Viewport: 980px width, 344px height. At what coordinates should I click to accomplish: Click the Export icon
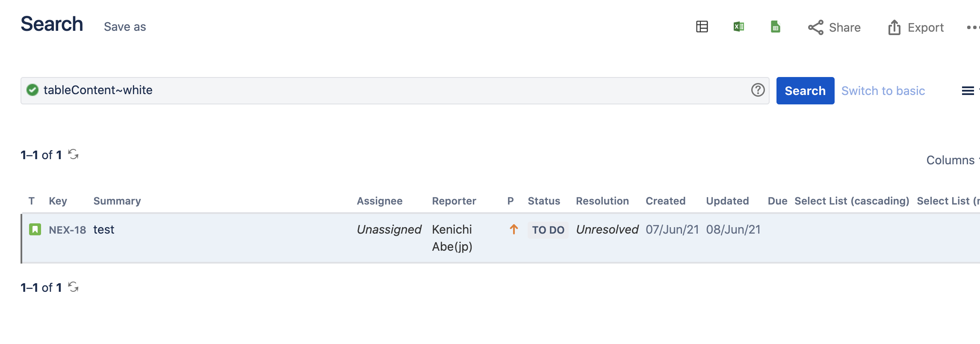pos(894,27)
